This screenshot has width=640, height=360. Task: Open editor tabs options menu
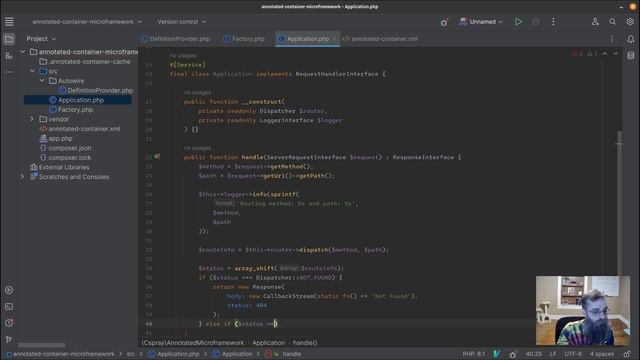tap(612, 39)
